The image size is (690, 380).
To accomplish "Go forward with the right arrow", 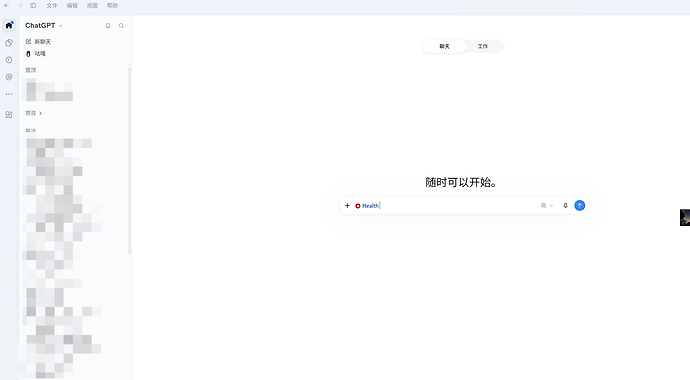I will [20, 5].
